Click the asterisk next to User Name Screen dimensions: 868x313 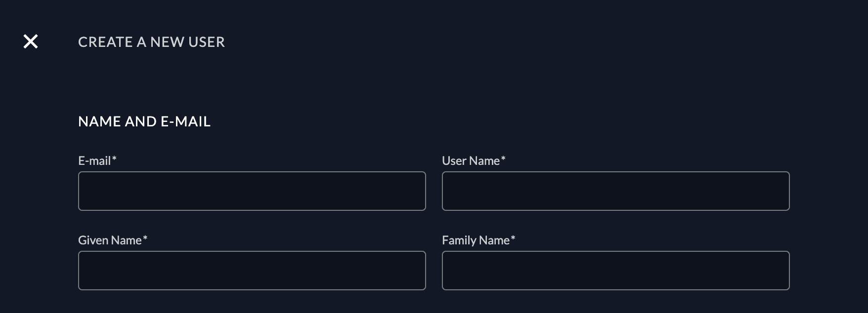[x=503, y=159]
